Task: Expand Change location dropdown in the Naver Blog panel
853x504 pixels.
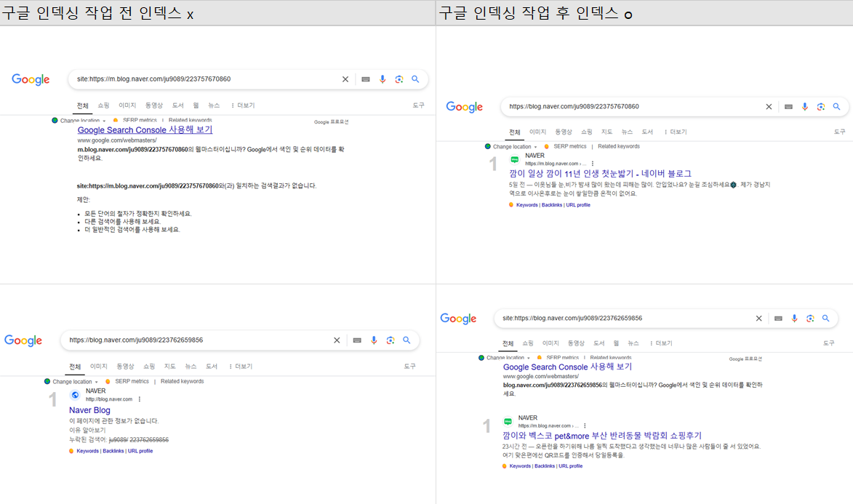Action: (x=71, y=382)
